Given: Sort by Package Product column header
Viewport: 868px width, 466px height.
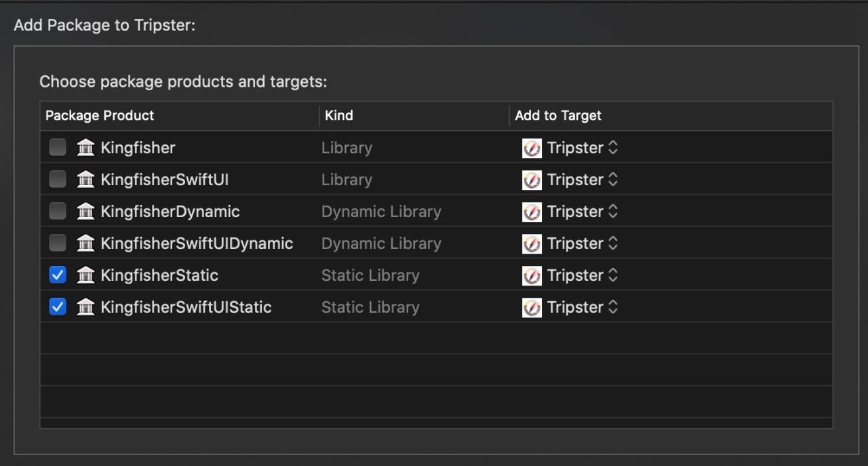Looking at the screenshot, I should click(180, 115).
